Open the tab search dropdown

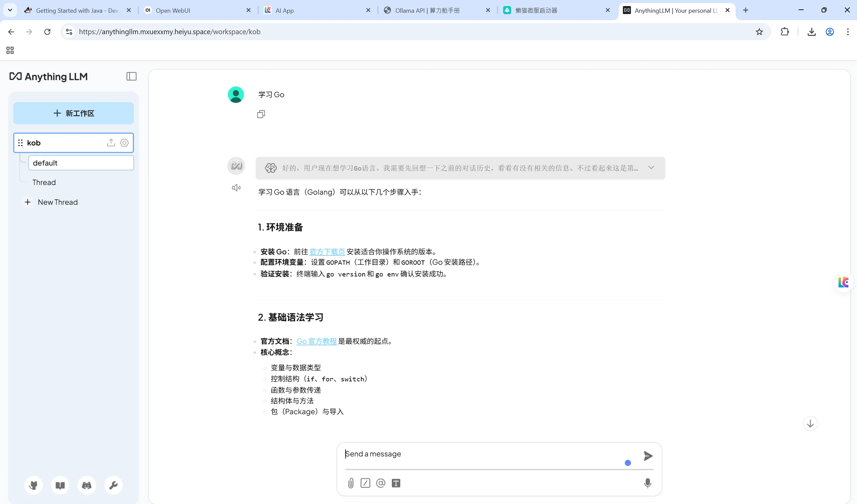[x=10, y=10]
